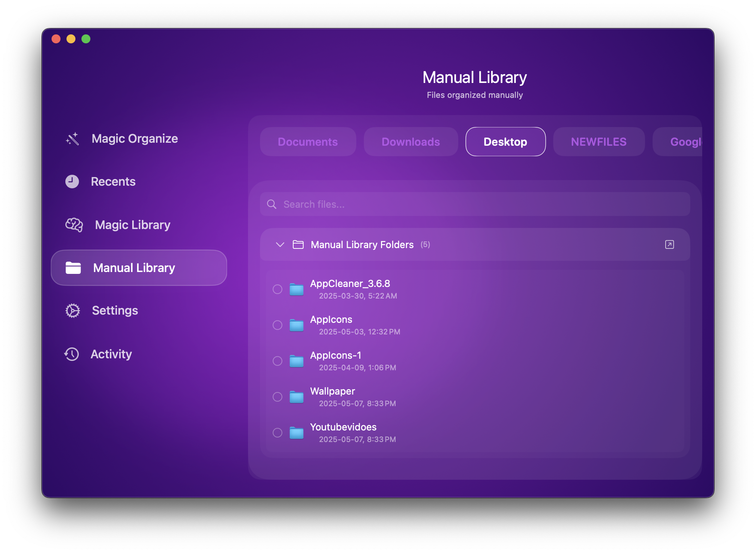Viewport: 756px width, 553px height.
Task: Click the Activity history icon
Action: click(x=72, y=354)
